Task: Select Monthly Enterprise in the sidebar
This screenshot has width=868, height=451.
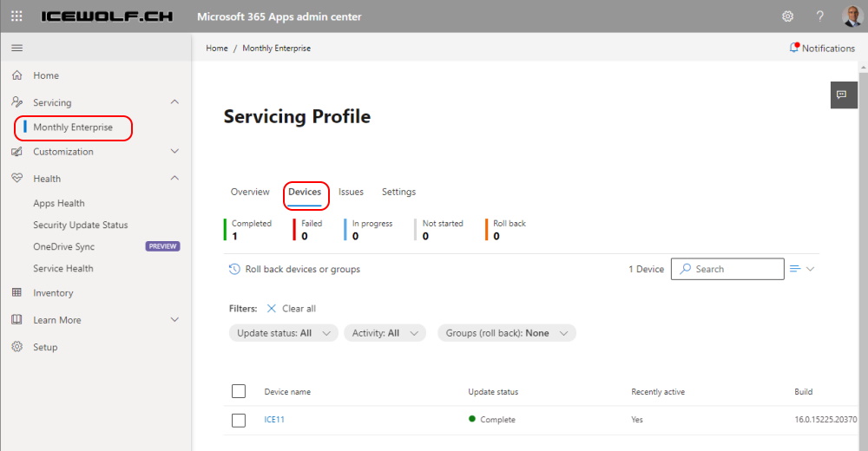Action: [x=73, y=127]
